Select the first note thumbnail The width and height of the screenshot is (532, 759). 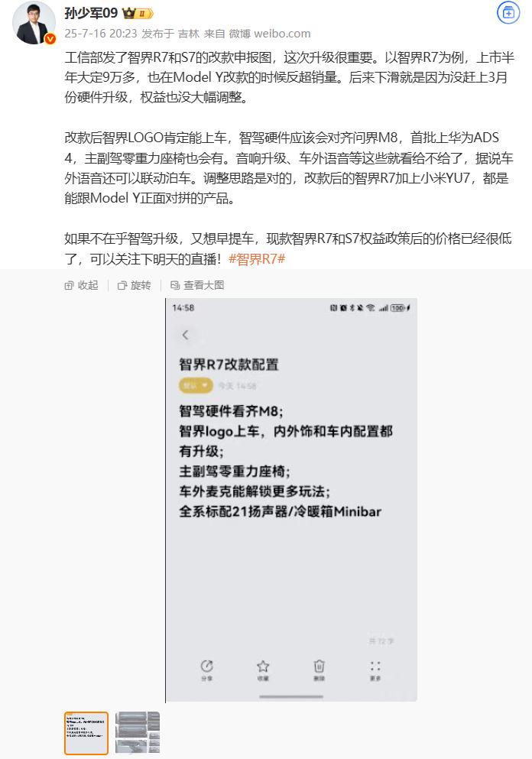pos(86,733)
